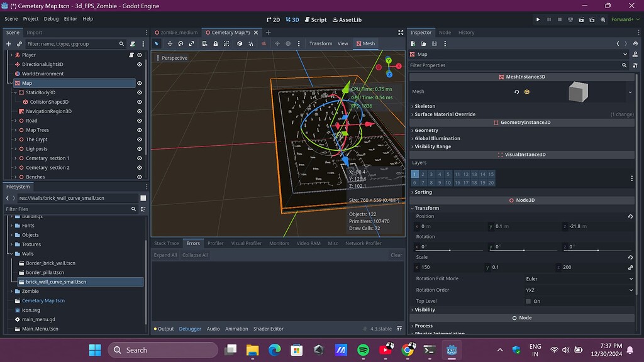
Task: Open the Inspector object history icon
Action: pyautogui.click(x=635, y=43)
